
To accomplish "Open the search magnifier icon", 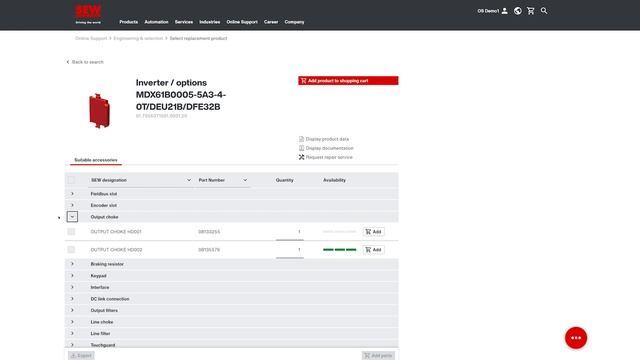I will 544,11.
